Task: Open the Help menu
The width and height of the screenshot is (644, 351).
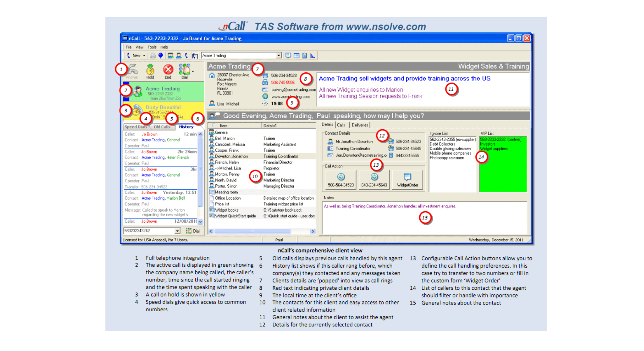Action: [164, 47]
